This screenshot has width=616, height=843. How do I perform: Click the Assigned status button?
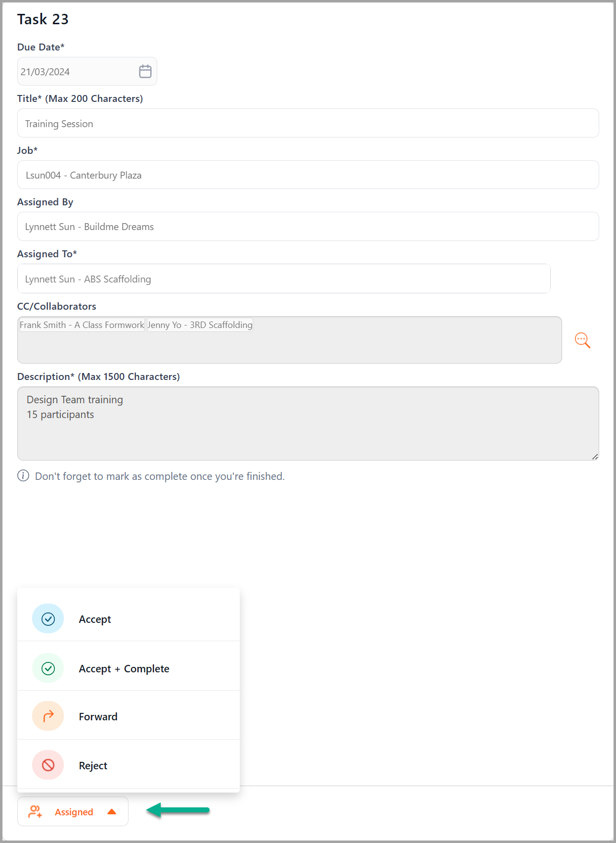(73, 811)
